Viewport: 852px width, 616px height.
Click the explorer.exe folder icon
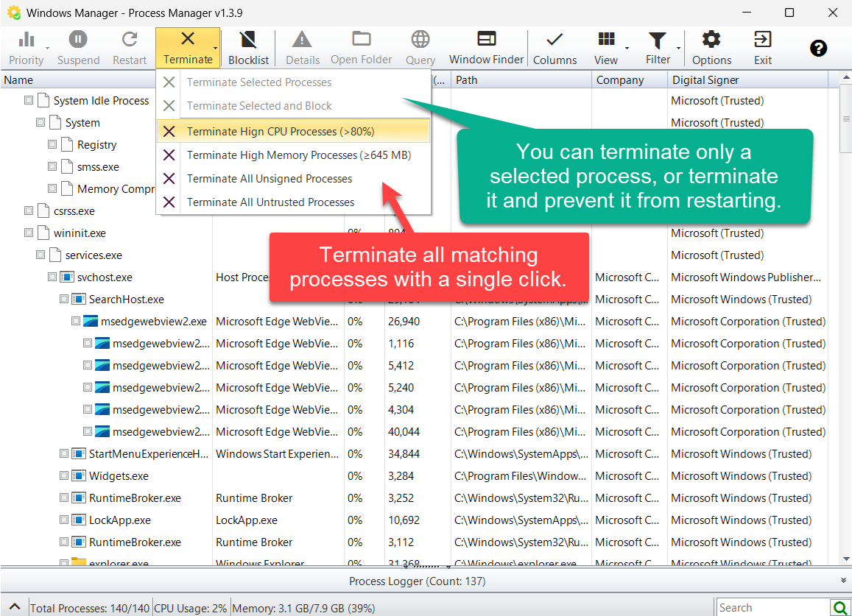coord(79,562)
